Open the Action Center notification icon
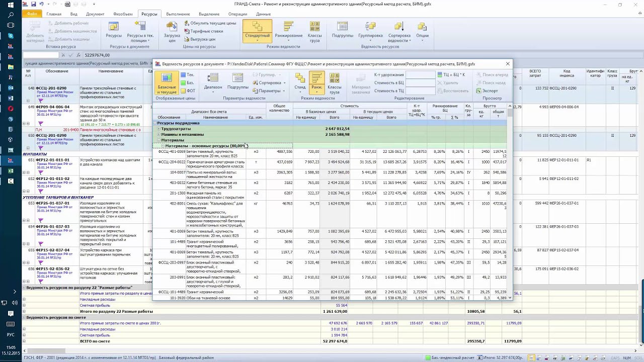This screenshot has height=362, width=644. (11, 313)
